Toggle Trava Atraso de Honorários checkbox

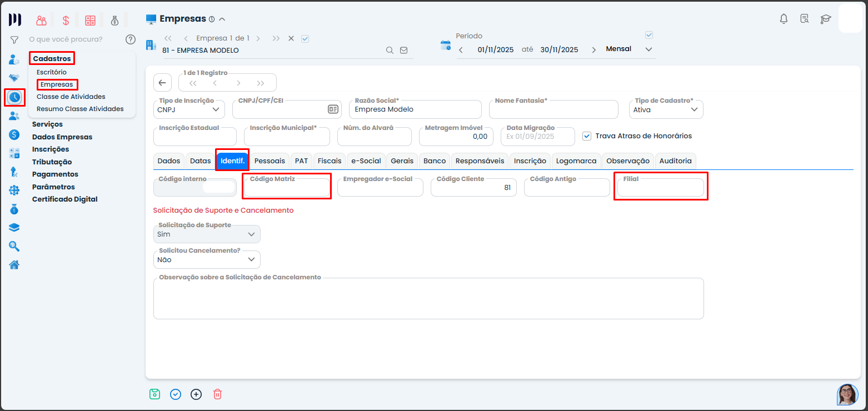coord(587,136)
